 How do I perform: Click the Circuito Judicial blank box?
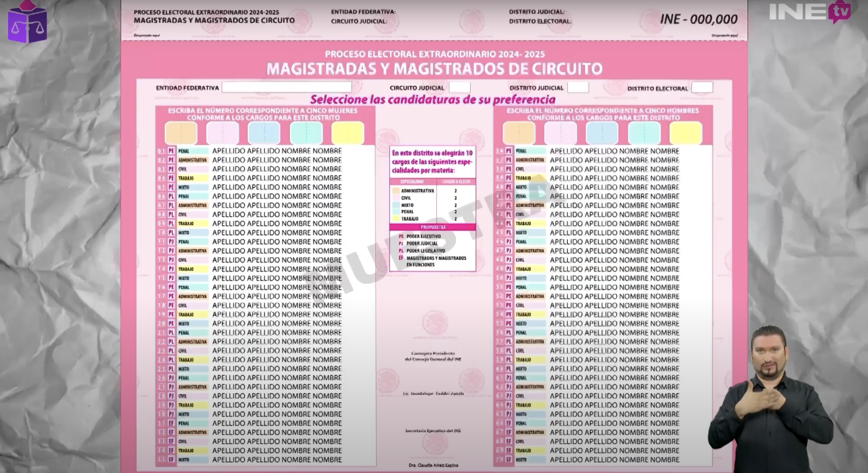click(460, 88)
